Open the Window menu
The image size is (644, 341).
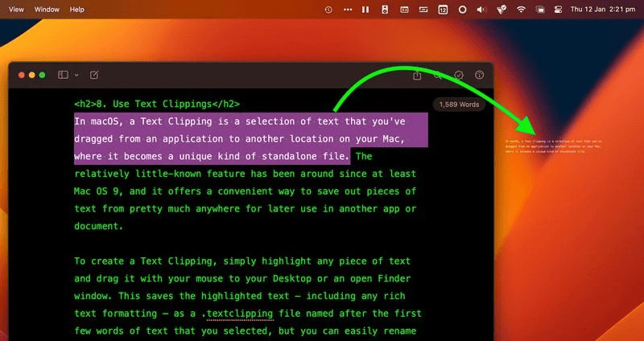coord(47,10)
